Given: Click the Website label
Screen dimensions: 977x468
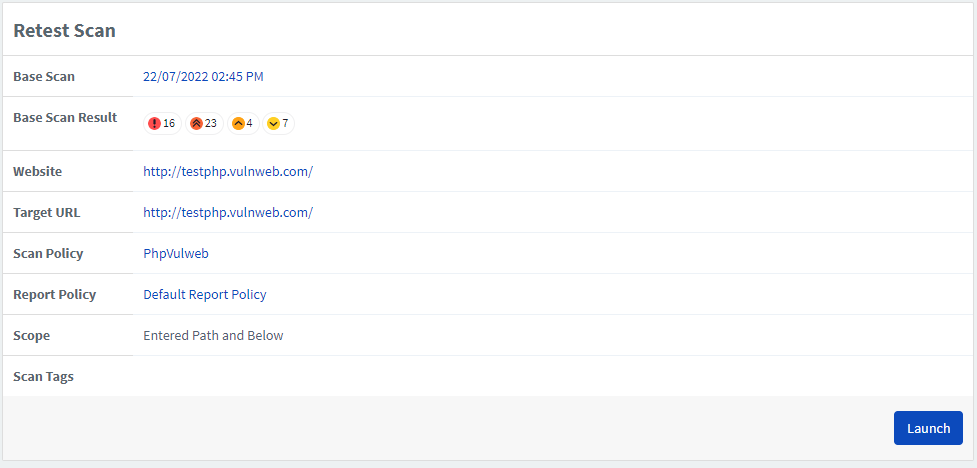Looking at the screenshot, I should click(x=37, y=171).
